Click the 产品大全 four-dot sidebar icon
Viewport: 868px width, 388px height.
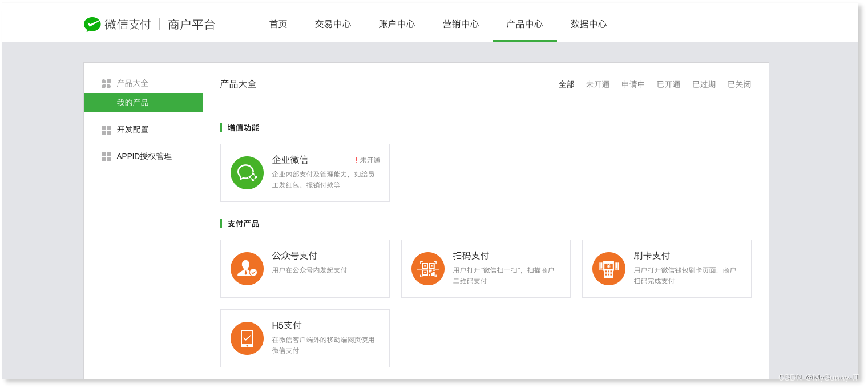(x=107, y=83)
